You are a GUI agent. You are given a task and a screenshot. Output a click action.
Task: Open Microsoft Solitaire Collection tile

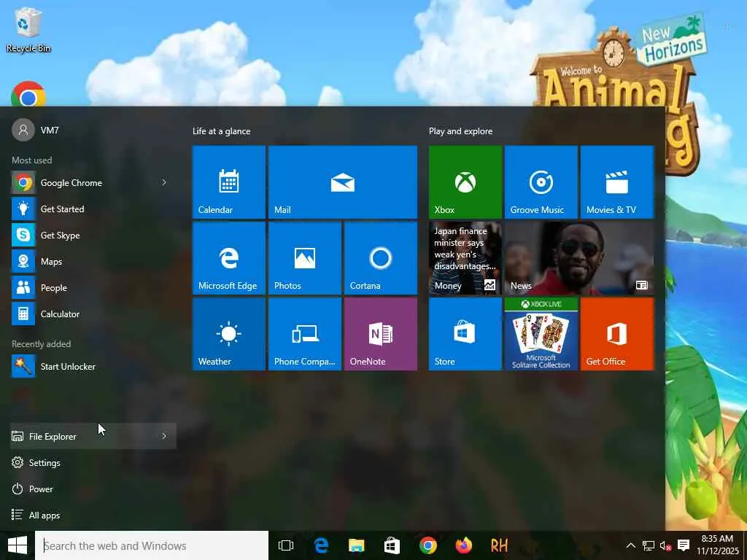pyautogui.click(x=541, y=334)
